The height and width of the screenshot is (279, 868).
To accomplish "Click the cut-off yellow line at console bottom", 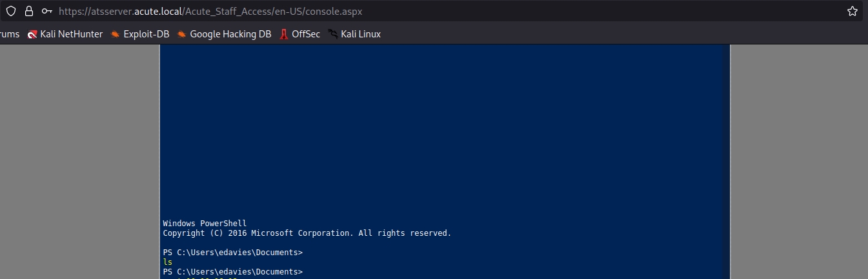I will click(200, 278).
